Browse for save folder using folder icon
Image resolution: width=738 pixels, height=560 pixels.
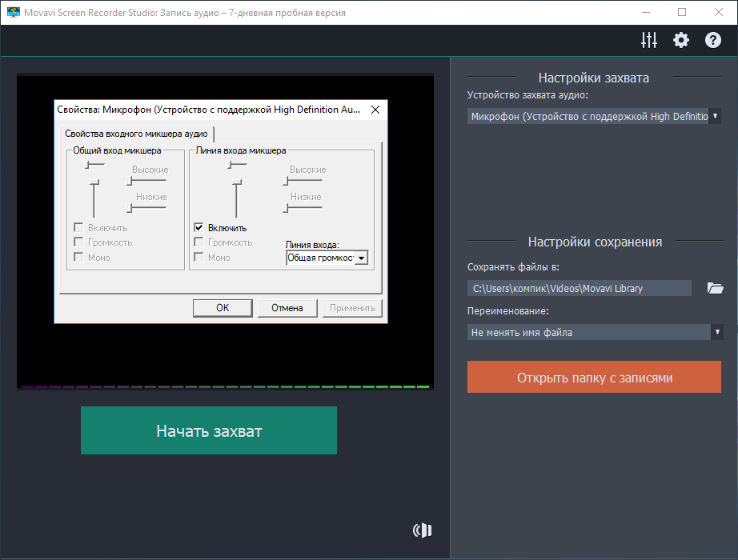[715, 288]
